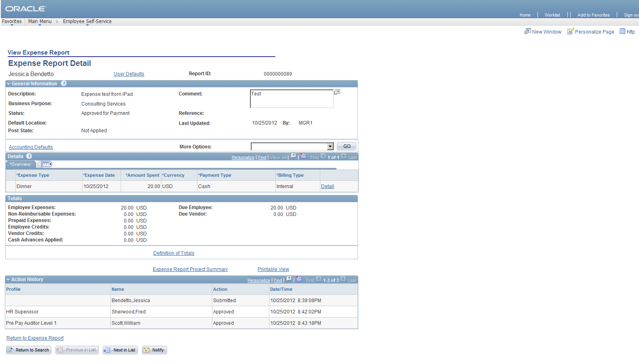Click Return to Expense Report link

[35, 338]
